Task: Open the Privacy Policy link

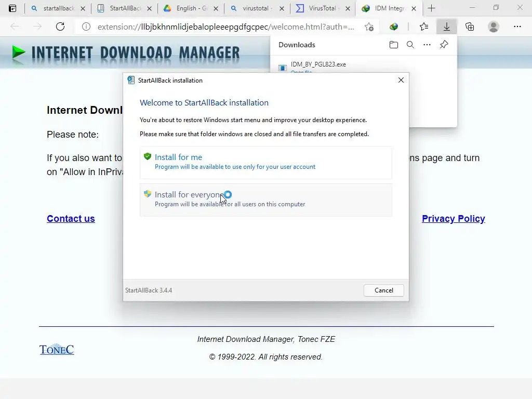Action: click(453, 219)
